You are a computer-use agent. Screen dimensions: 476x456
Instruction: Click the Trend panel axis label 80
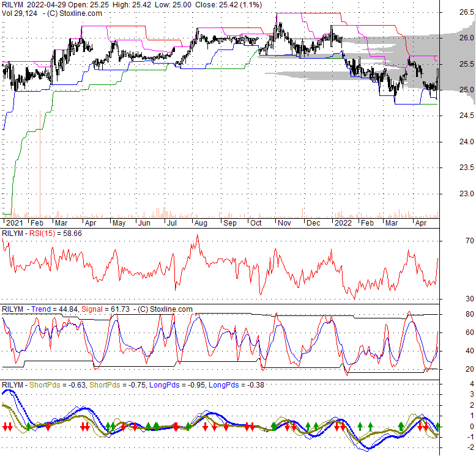tap(470, 314)
